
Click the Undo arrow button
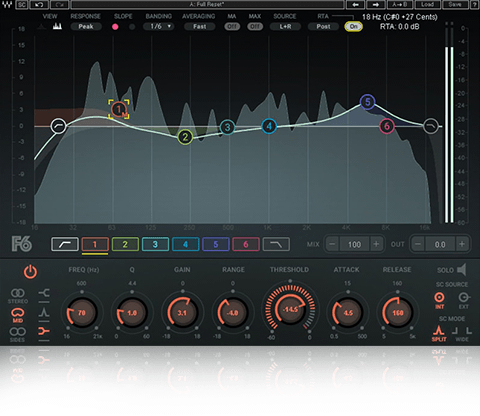point(39,4)
